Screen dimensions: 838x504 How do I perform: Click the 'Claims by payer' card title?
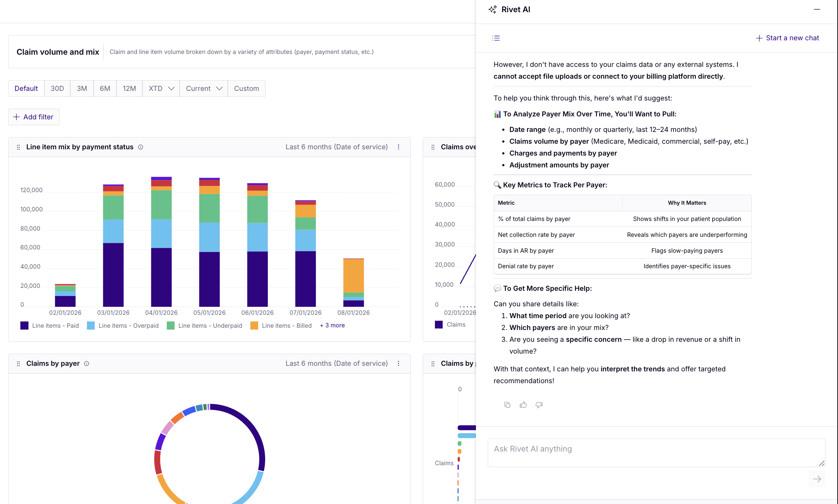click(53, 364)
